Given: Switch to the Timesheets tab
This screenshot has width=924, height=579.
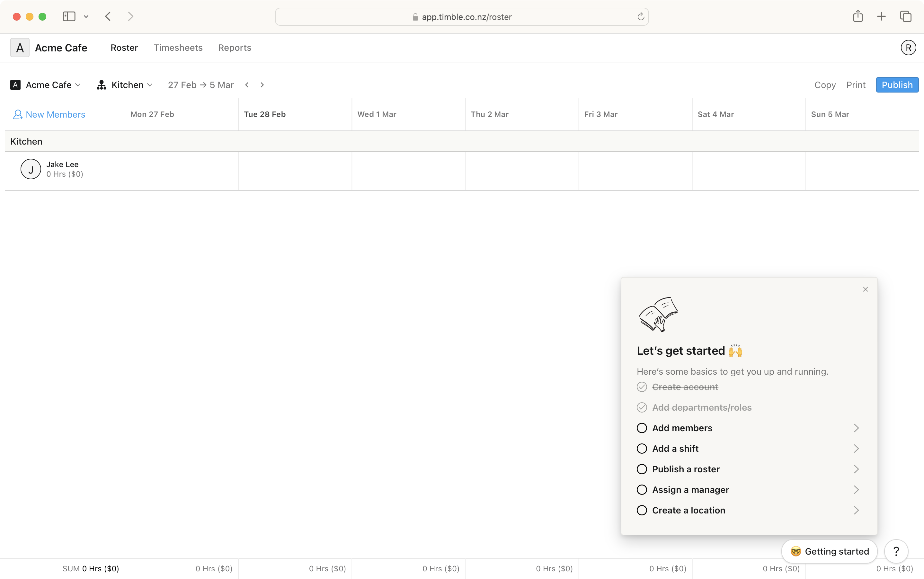Looking at the screenshot, I should click(178, 48).
